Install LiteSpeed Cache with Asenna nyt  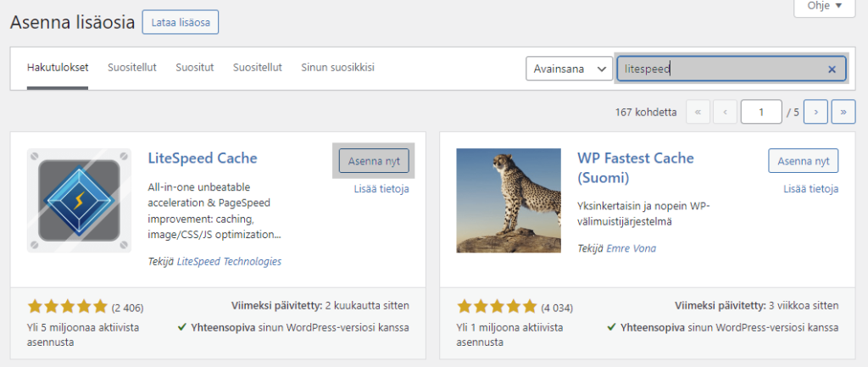click(374, 161)
